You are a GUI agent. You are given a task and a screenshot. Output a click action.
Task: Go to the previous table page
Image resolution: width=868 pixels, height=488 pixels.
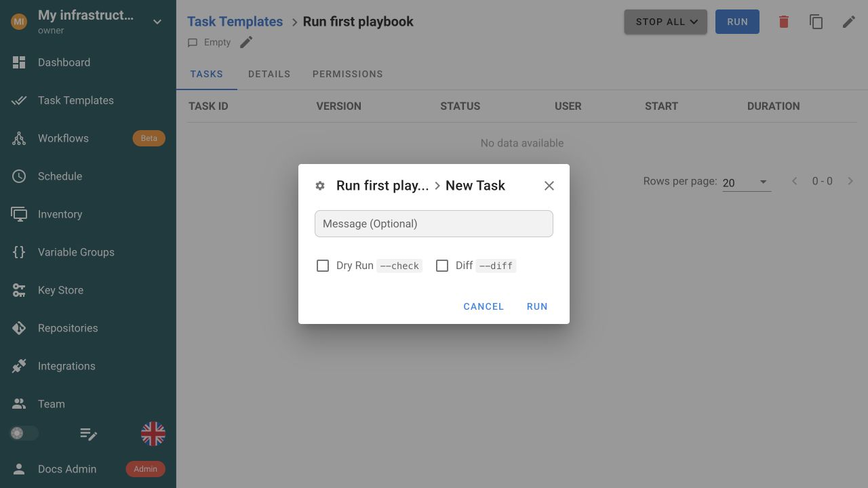[x=795, y=181]
